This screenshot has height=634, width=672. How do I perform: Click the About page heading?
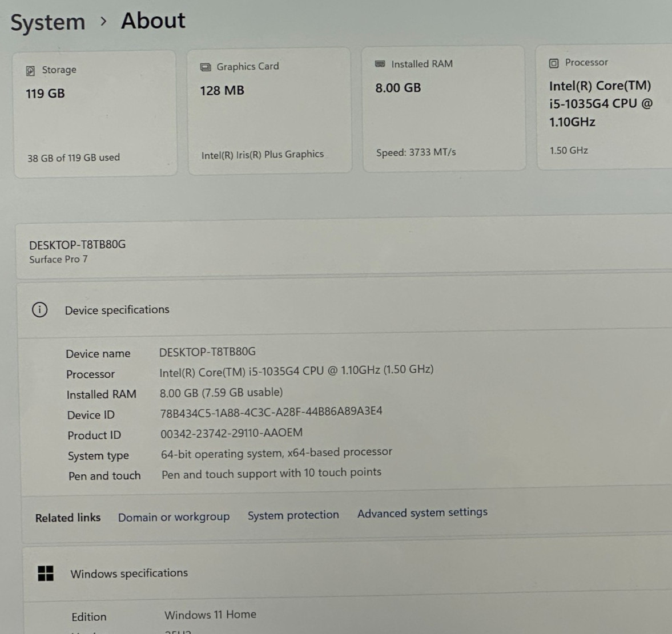tap(153, 21)
